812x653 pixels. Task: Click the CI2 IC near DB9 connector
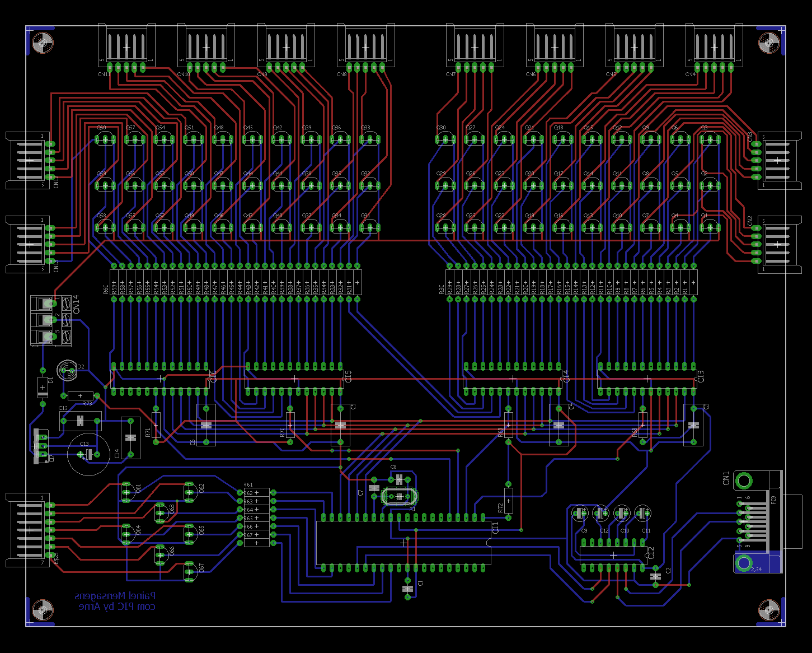(613, 555)
